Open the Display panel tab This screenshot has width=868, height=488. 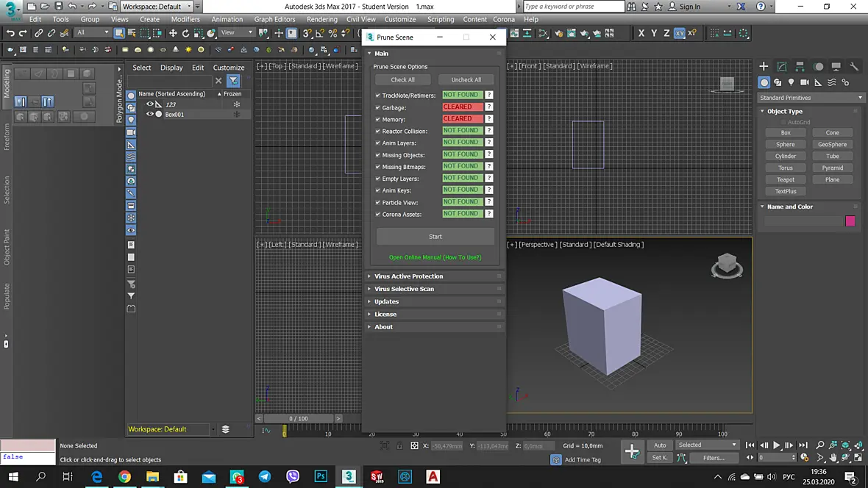[836, 66]
